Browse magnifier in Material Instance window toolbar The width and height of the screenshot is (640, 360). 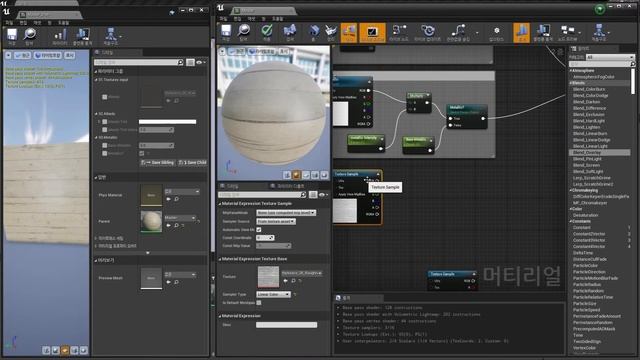coord(29,36)
